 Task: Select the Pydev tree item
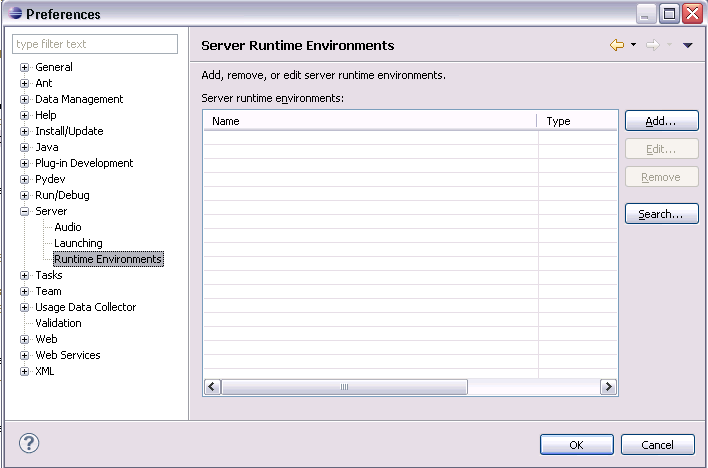pyautogui.click(x=50, y=179)
